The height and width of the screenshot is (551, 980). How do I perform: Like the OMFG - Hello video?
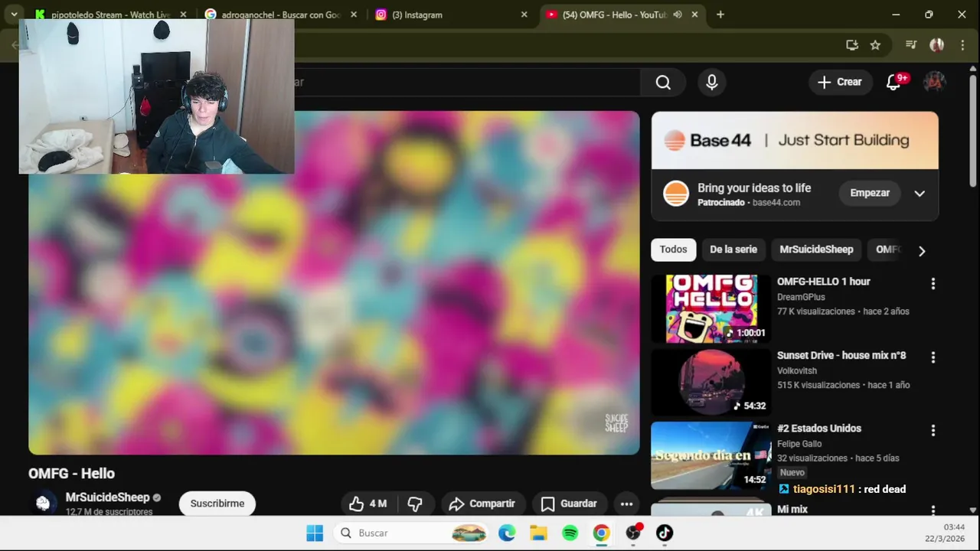367,504
